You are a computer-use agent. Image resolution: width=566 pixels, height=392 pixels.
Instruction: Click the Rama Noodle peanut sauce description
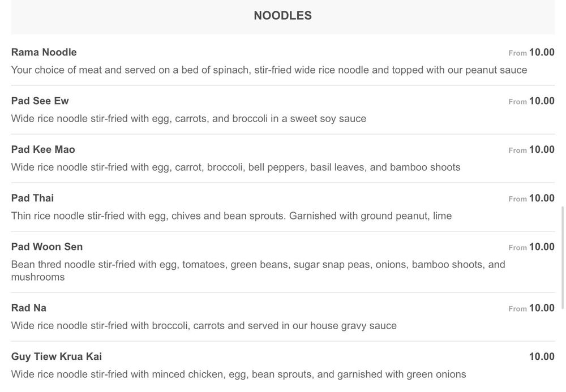(x=269, y=70)
